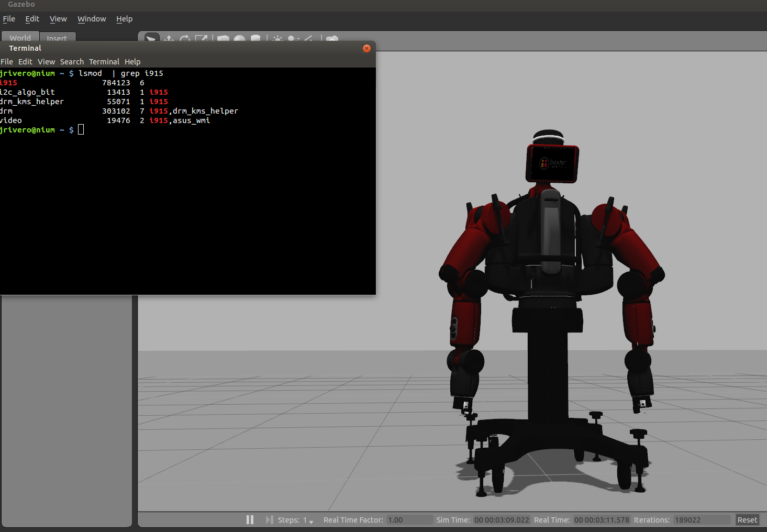
Task: Step the simulation forward
Action: (269, 519)
